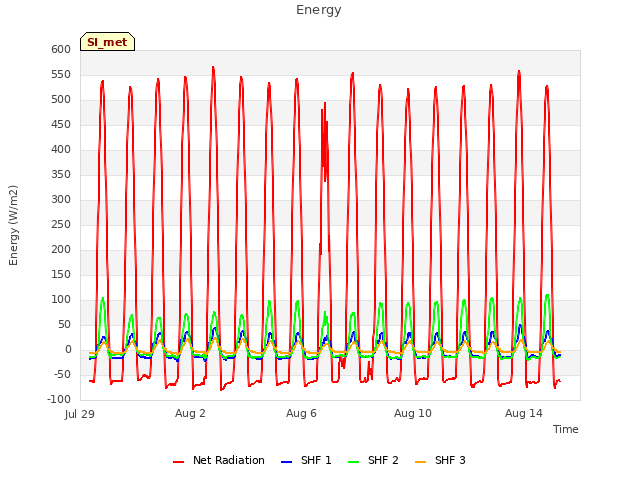Click the Energy chart title
Screen dimensions: 640x480
318,10
